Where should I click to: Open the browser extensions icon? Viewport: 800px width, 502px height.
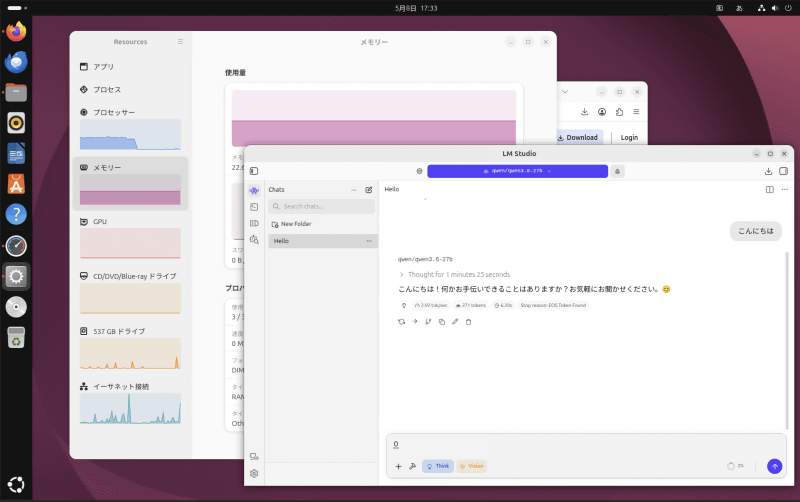coord(619,112)
